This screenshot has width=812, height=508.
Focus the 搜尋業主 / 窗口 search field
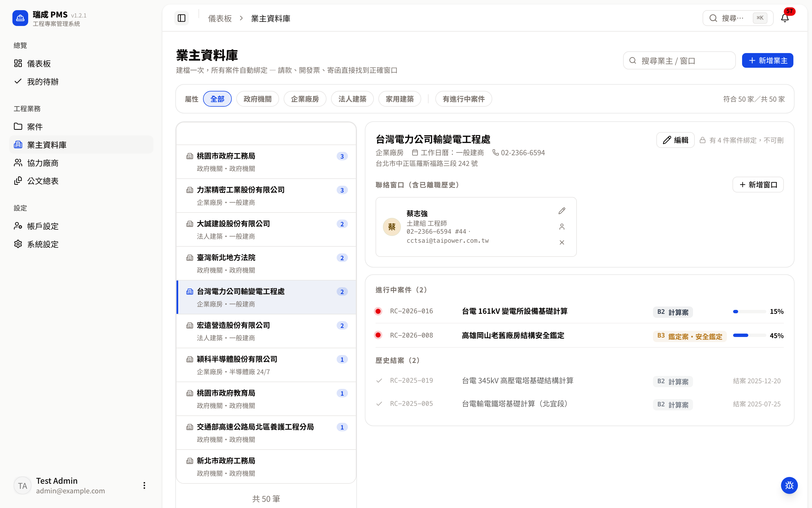point(679,60)
